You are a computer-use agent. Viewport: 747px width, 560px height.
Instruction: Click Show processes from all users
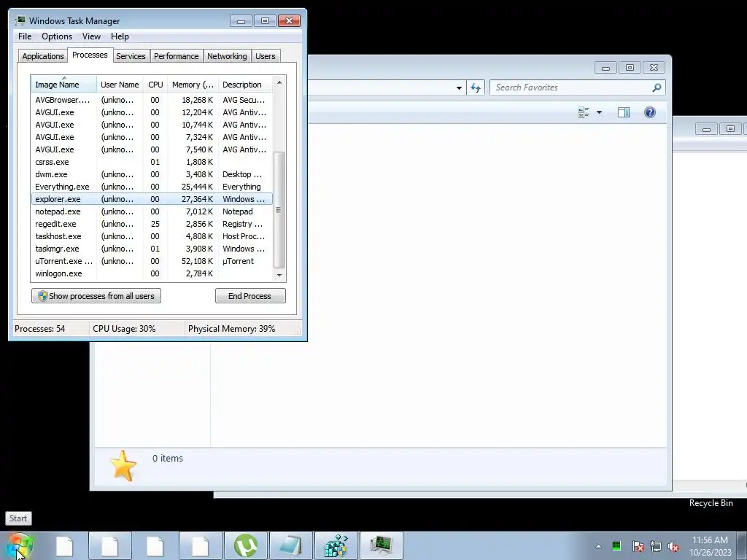tap(96, 296)
